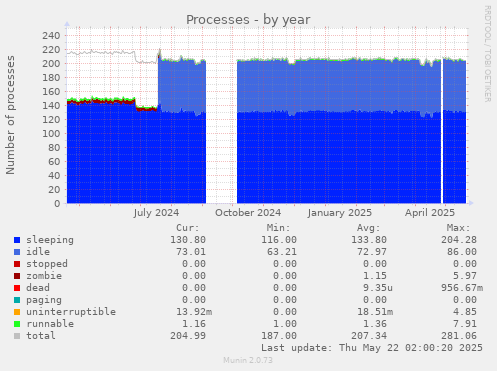Select the total legend gray swatch
The image size is (497, 371).
point(17,336)
